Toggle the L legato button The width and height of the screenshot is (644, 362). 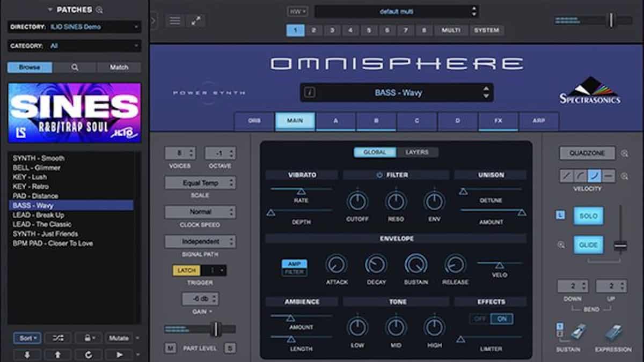[560, 215]
